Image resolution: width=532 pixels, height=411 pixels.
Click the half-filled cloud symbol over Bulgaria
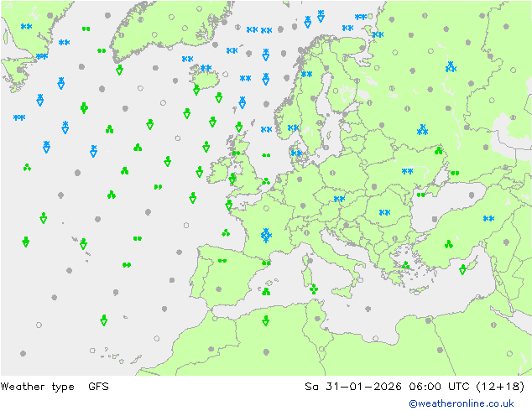pyautogui.click(x=395, y=239)
